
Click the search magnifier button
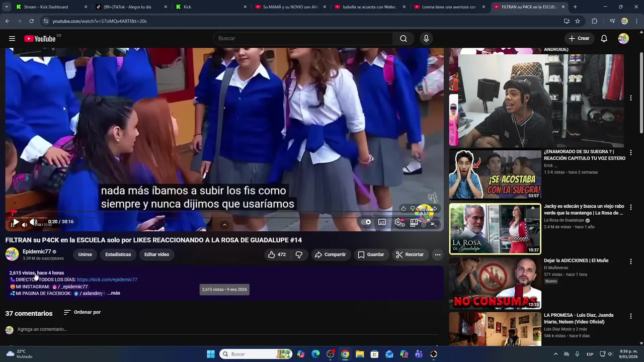tap(404, 39)
